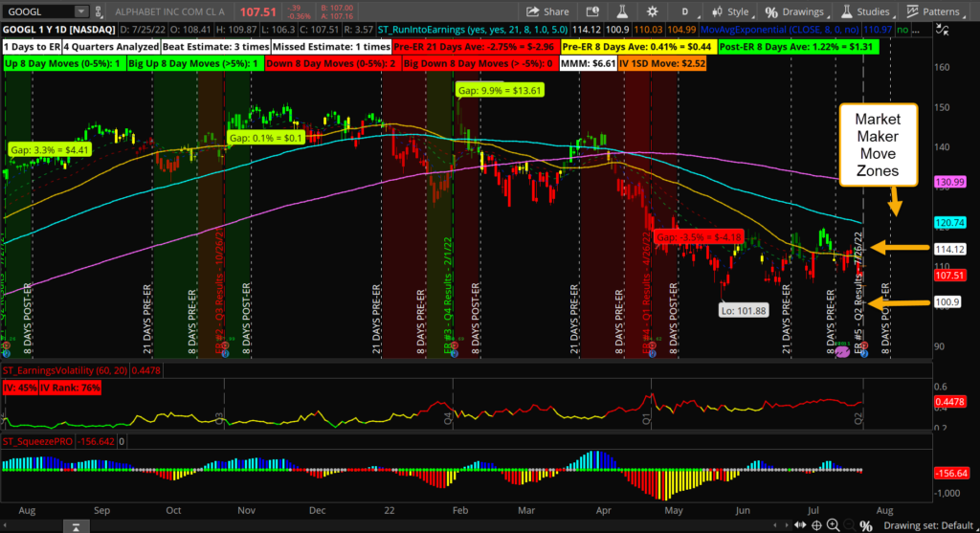Screen dimensions: 980x533
Task: Click the red 'Gap: -3.5% = $-4.18' bubble
Action: [x=699, y=236]
